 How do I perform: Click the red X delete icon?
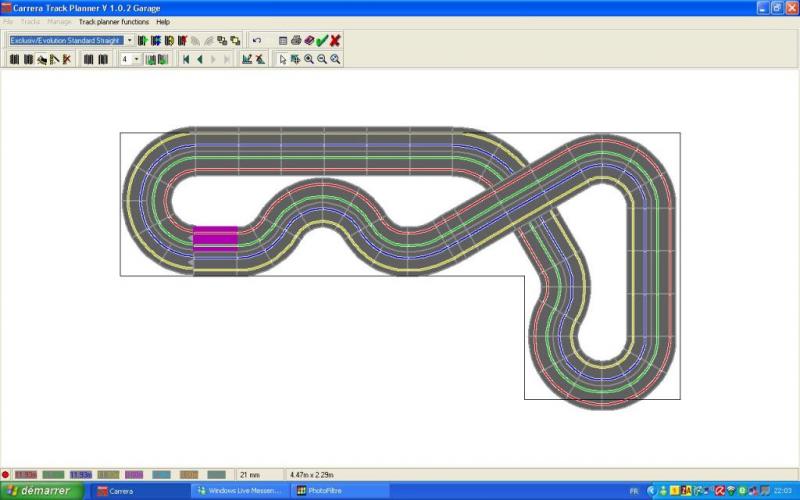click(x=335, y=41)
